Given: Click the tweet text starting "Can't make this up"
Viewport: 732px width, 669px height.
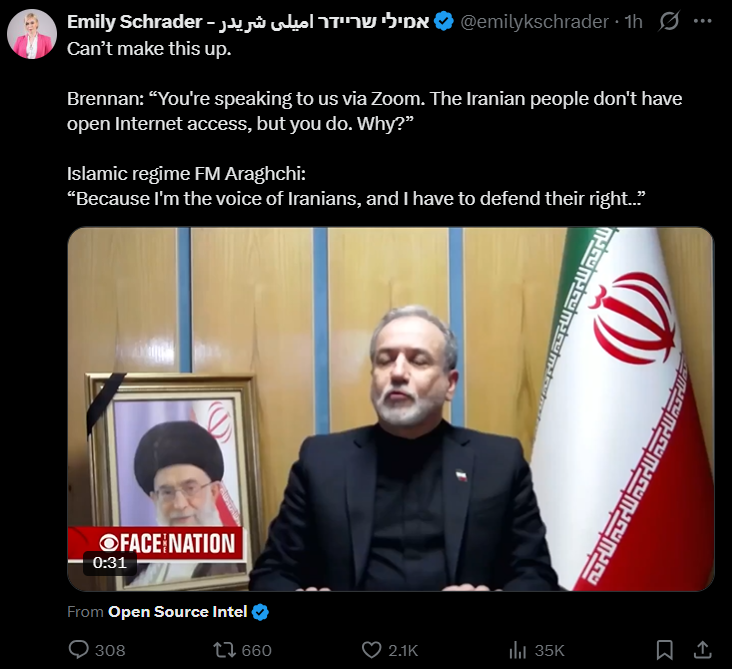Looking at the screenshot, I should click(x=374, y=124).
